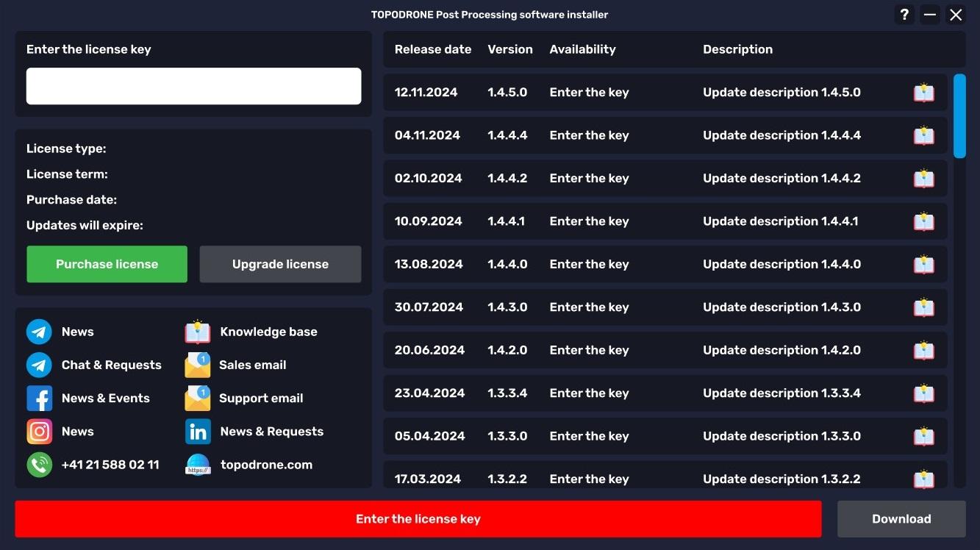
Task: Open description book icon for version 1.4.2.0
Action: click(923, 351)
